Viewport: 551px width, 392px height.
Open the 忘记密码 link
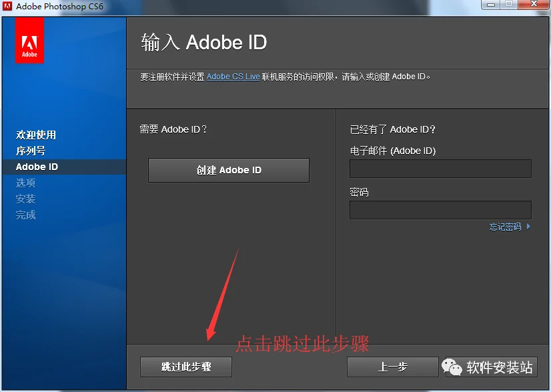tap(506, 227)
